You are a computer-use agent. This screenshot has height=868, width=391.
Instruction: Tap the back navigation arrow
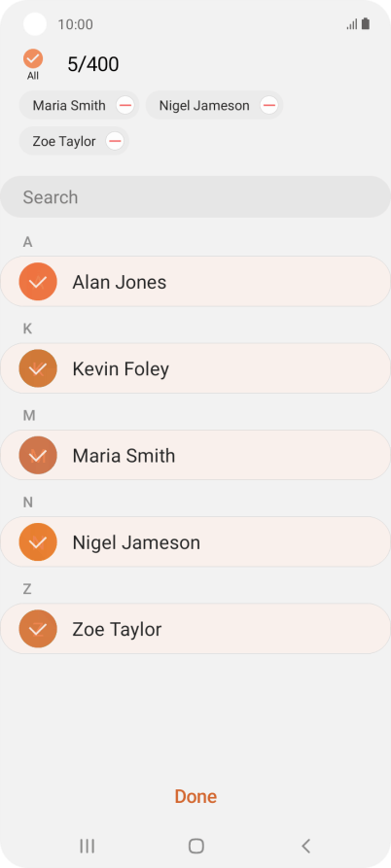click(305, 846)
